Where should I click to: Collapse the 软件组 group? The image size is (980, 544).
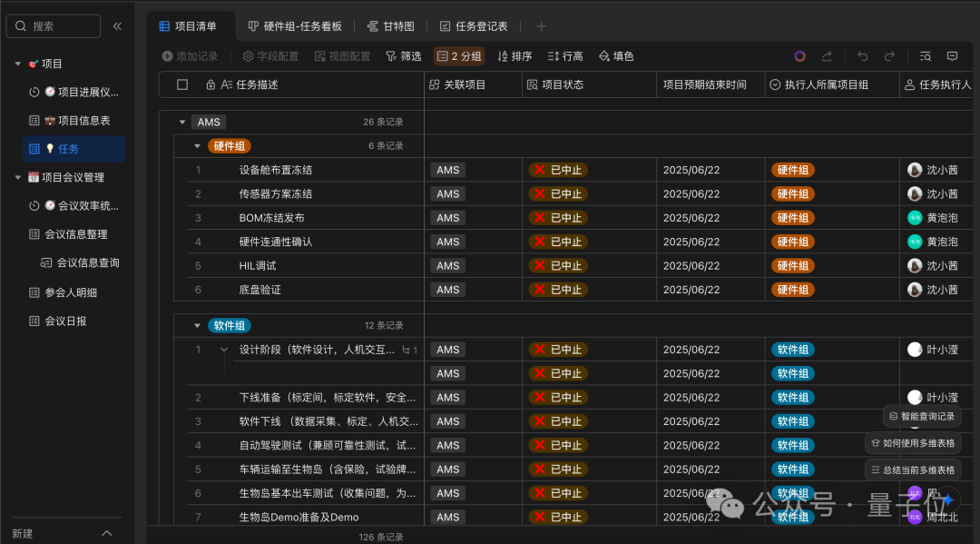click(x=197, y=326)
